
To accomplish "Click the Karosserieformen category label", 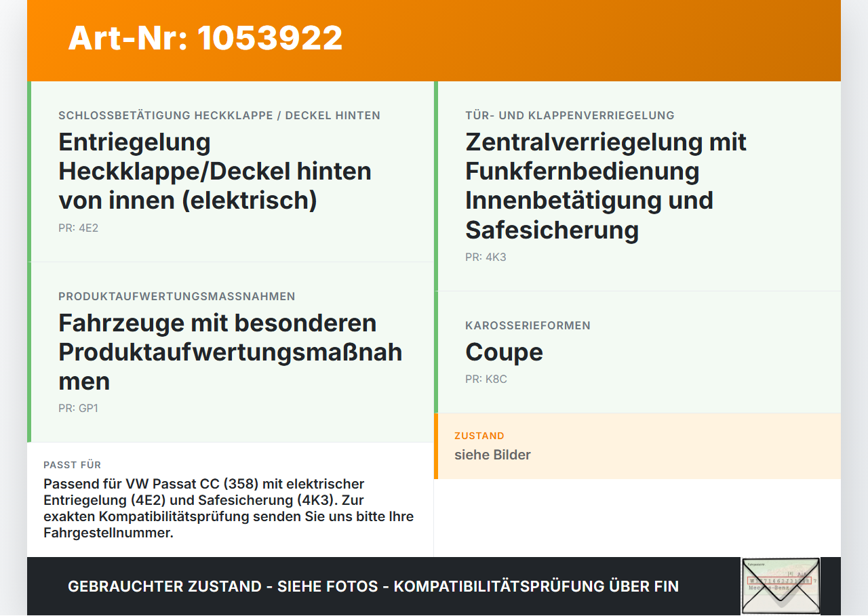I will click(x=528, y=325).
